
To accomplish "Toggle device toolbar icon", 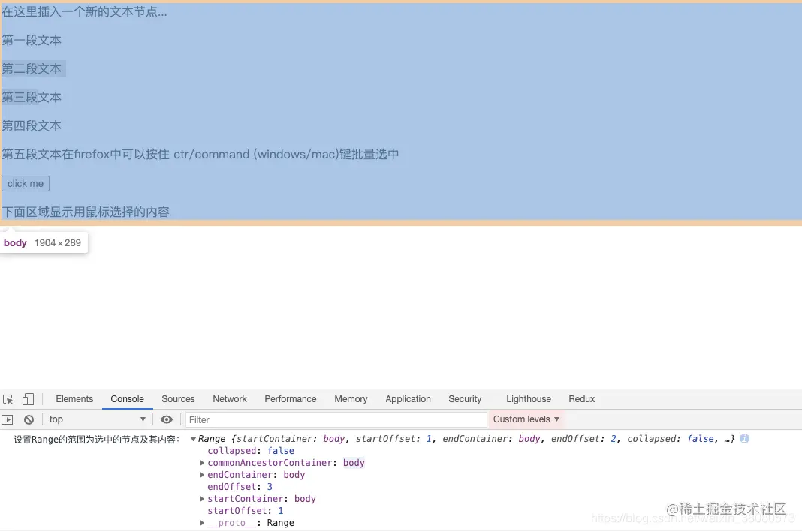I will click(28, 399).
